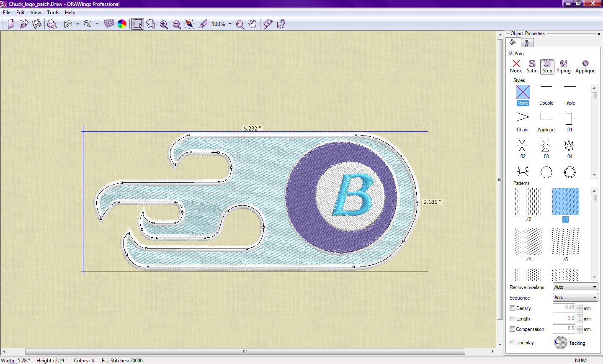Undo the last action

coord(68,24)
